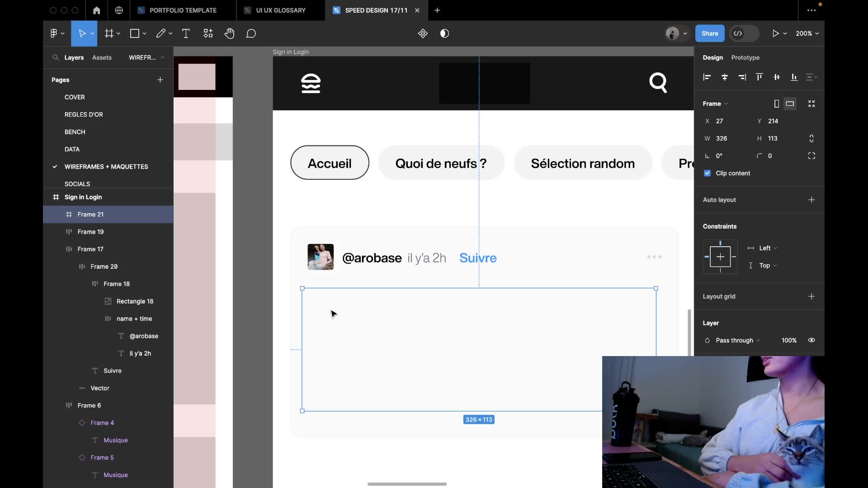Set frame orientation to landscape
Image resolution: width=868 pixels, height=488 pixels.
click(x=790, y=103)
